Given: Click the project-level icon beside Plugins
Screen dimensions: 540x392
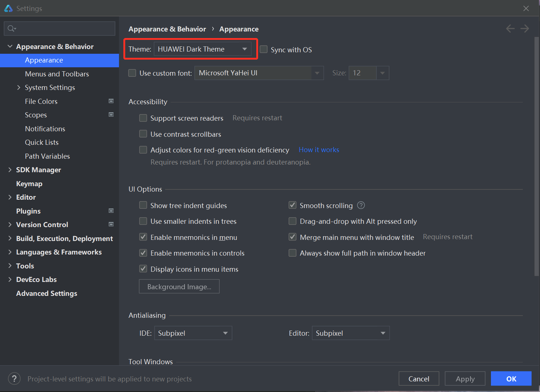Looking at the screenshot, I should (x=111, y=211).
